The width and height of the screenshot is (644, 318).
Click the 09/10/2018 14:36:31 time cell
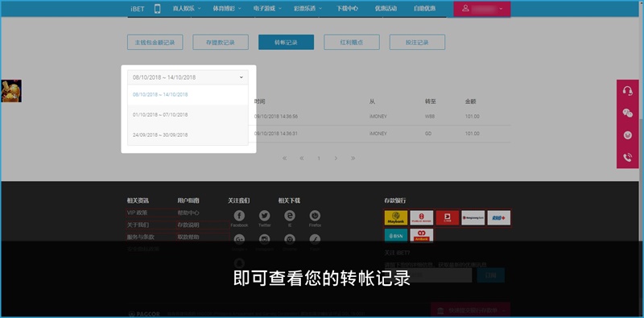276,134
